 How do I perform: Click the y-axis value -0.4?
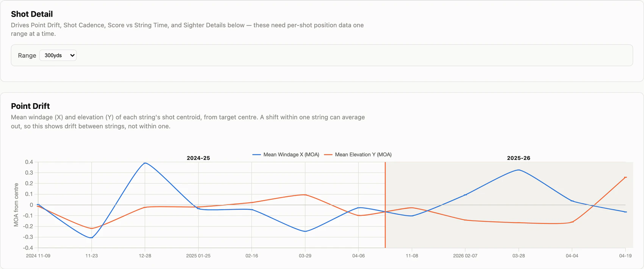click(x=28, y=248)
